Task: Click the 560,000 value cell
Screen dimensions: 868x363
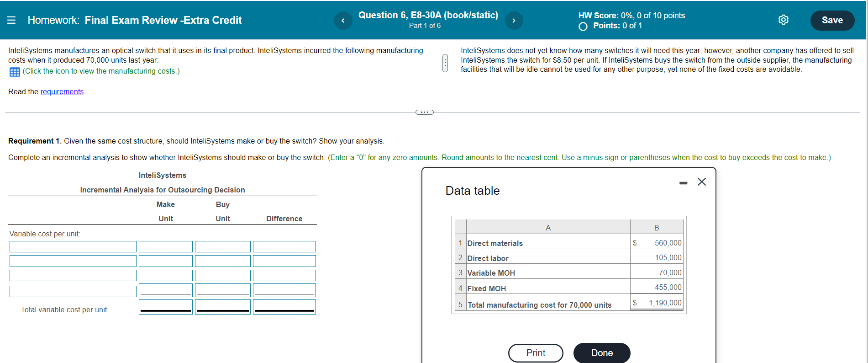Action: [x=657, y=243]
